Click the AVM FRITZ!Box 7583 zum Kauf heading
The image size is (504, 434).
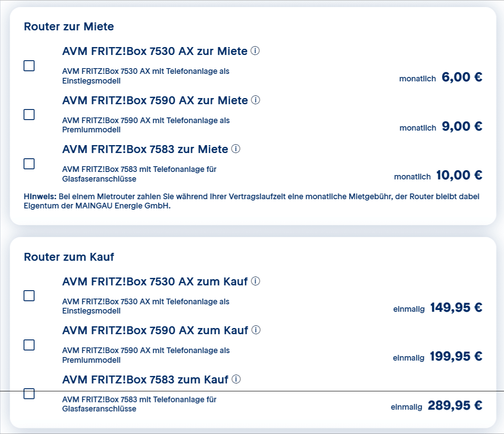(145, 379)
